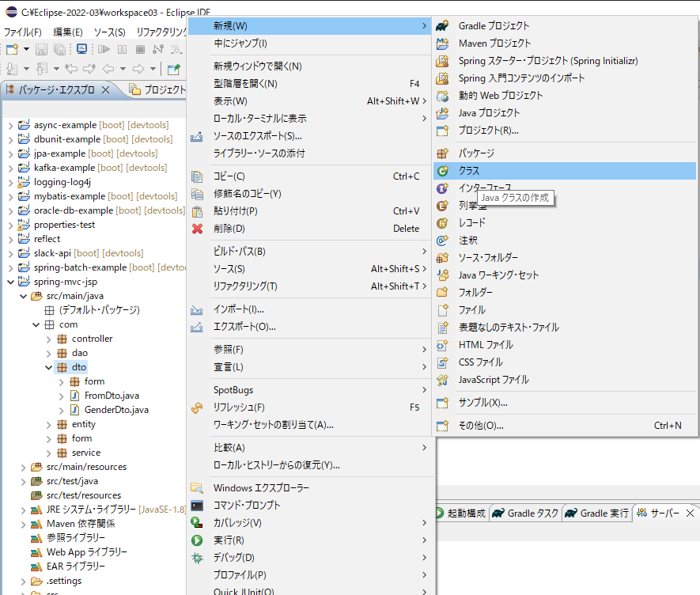The height and width of the screenshot is (595, 700).
Task: Select the service package
Action: 86,453
